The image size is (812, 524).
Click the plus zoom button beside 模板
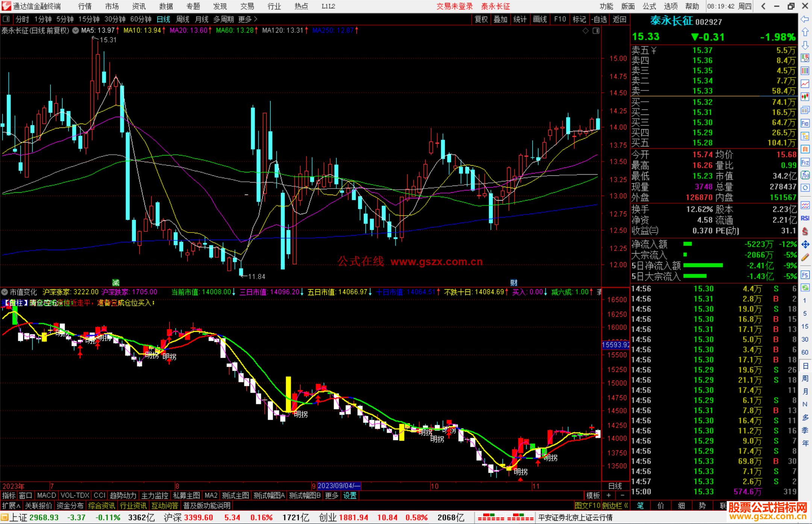coord(609,495)
